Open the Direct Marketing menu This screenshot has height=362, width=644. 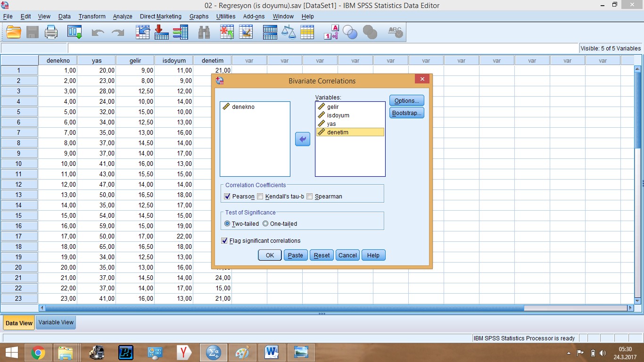[x=160, y=16]
